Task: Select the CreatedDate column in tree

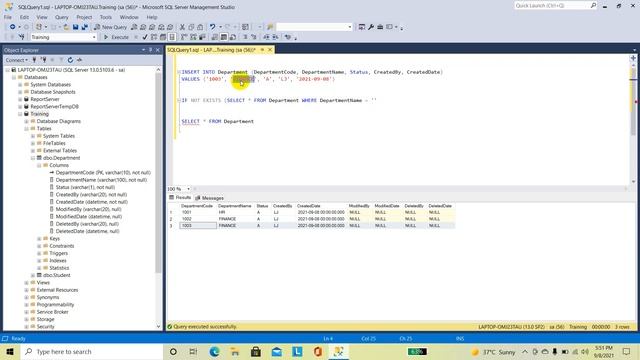Action: 91,202
